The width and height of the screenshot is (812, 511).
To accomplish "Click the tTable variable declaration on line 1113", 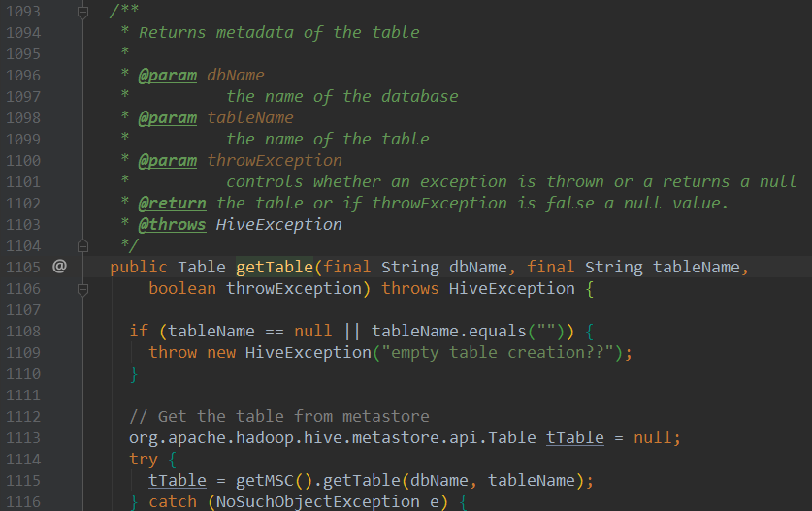I will click(x=574, y=437).
